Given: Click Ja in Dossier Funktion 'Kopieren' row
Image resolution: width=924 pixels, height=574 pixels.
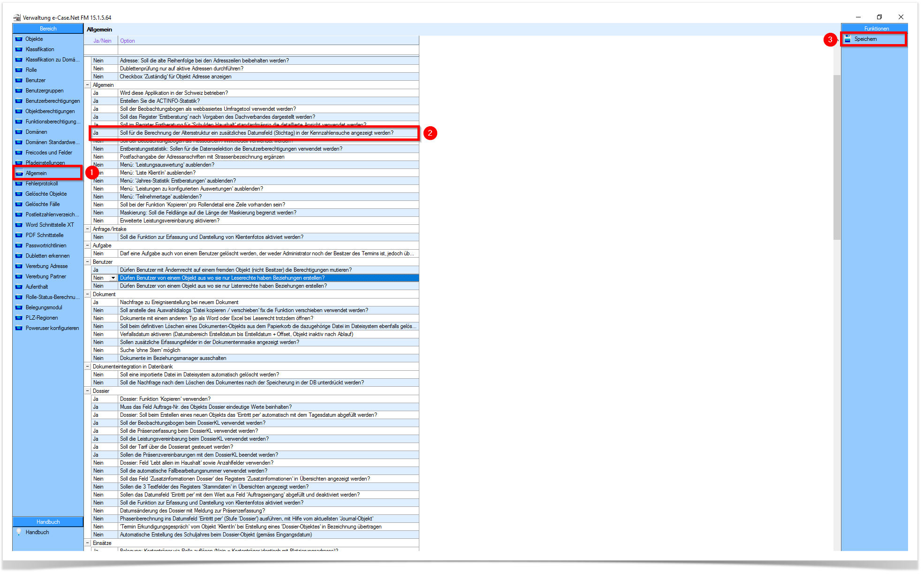Looking at the screenshot, I should (96, 399).
